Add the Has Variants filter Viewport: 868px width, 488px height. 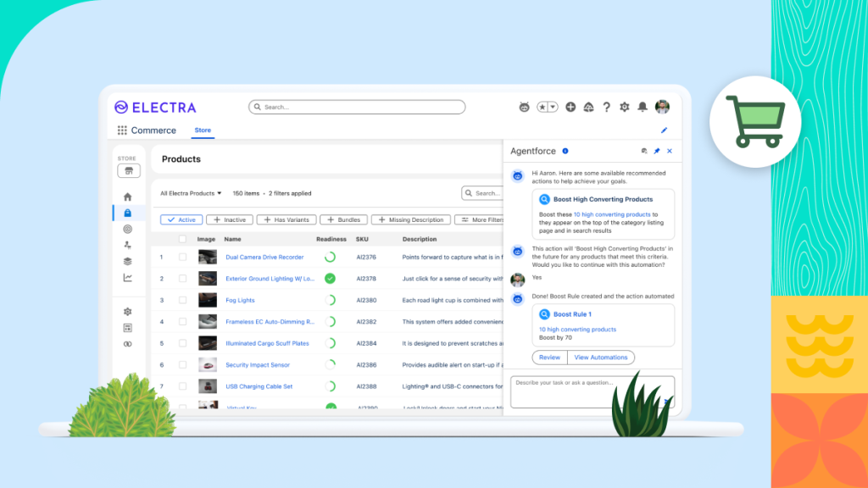click(x=287, y=219)
